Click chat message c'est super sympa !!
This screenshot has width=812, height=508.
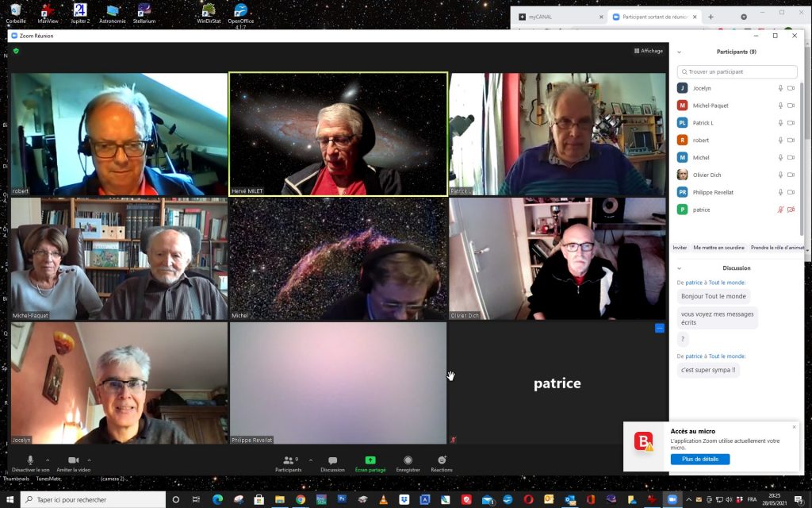click(x=708, y=370)
